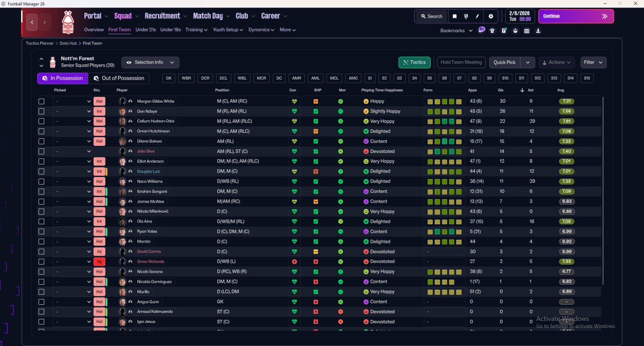Open the Actions dropdown

click(x=556, y=62)
